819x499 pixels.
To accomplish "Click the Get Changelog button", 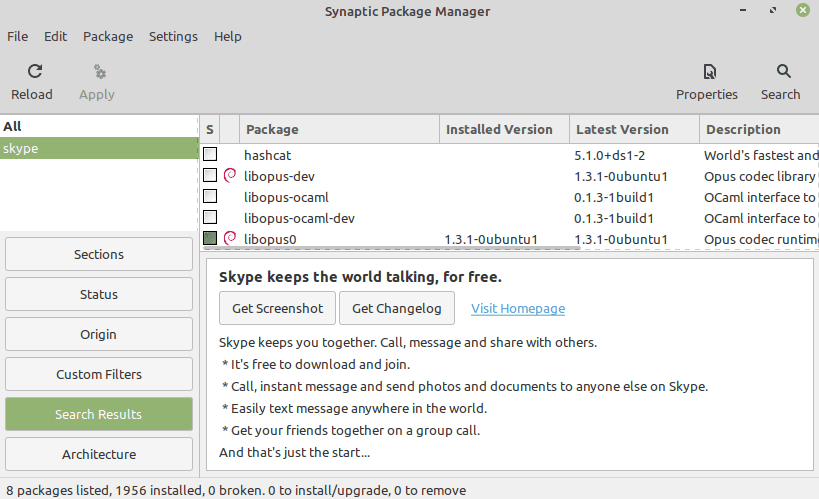I will [396, 308].
